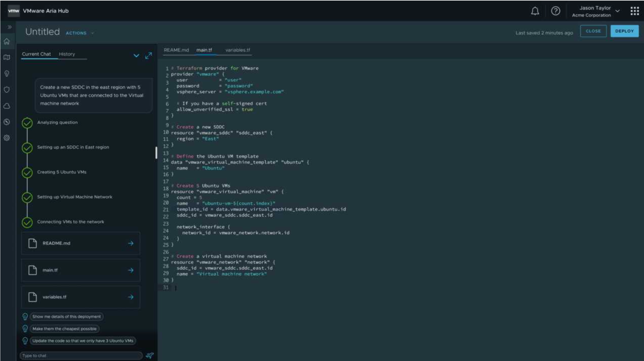Open the variables.tf file card
644x361 pixels.
[81, 297]
